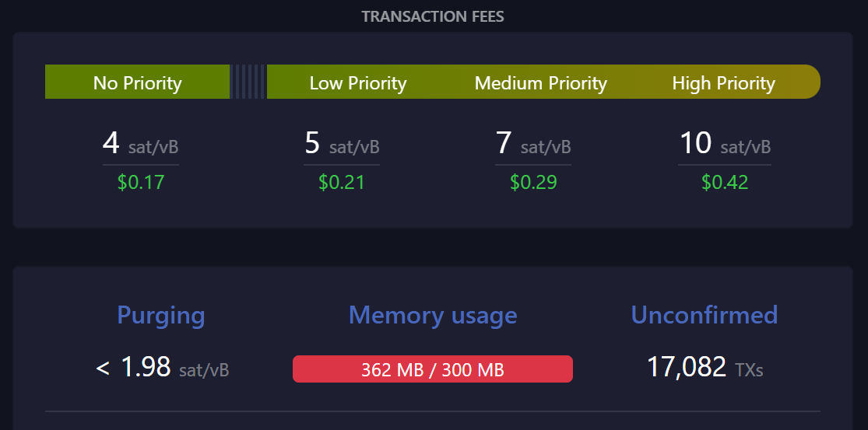Click the $0.21 fee price
Viewport: 868px width, 430px height.
(342, 183)
